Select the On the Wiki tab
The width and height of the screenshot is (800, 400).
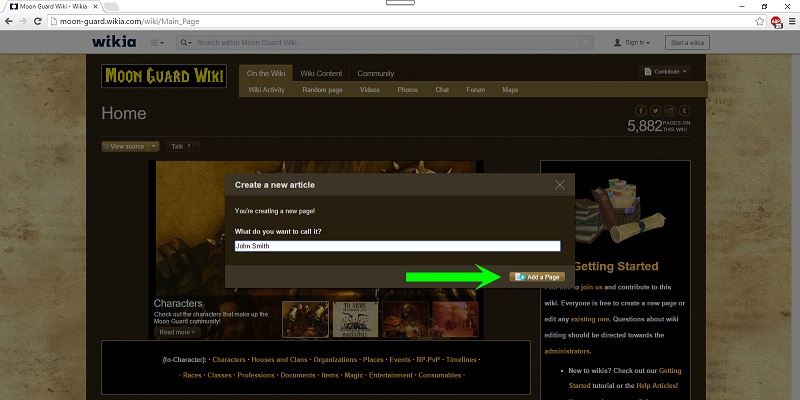coord(266,73)
